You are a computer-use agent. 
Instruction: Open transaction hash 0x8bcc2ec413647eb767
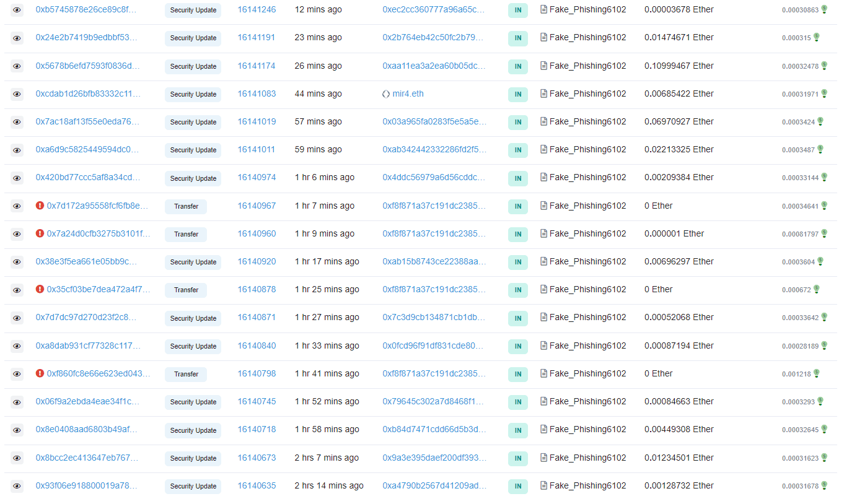[x=86, y=458]
